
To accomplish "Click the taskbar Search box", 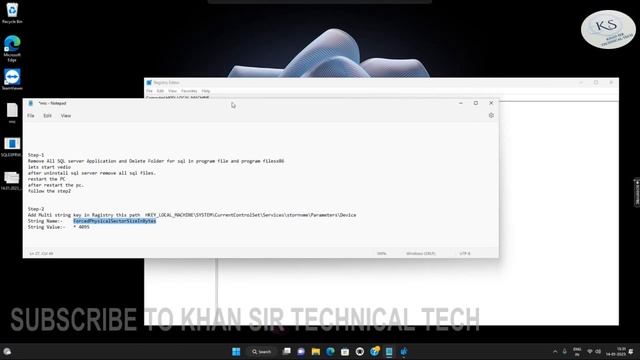I will [261, 351].
